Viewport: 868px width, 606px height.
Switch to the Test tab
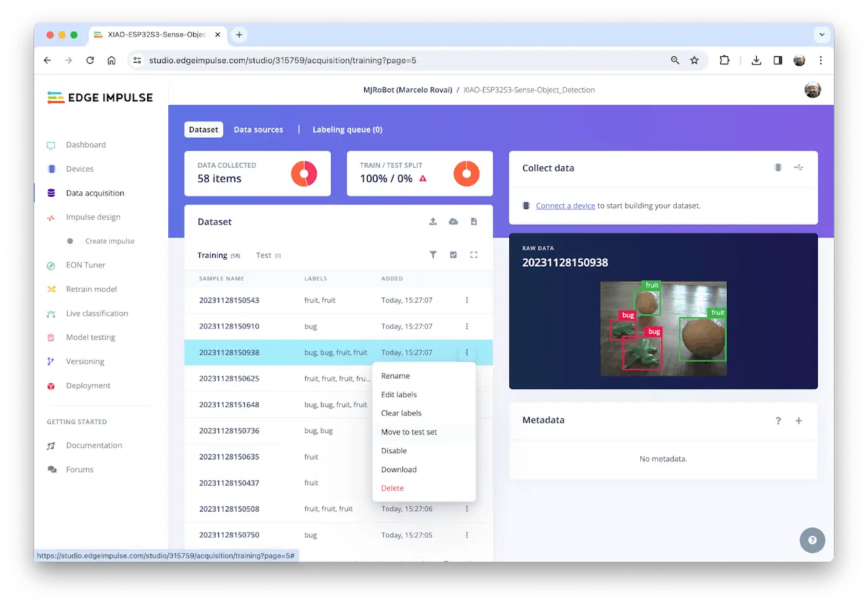point(264,256)
